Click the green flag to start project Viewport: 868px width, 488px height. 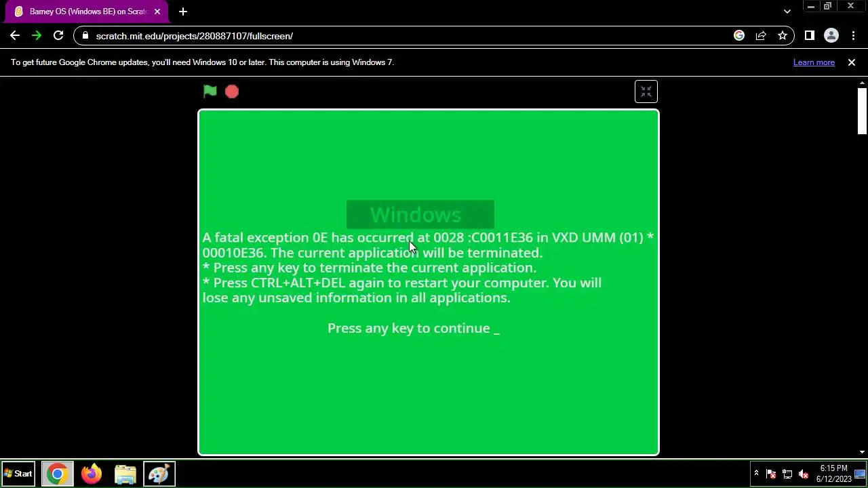coord(210,91)
